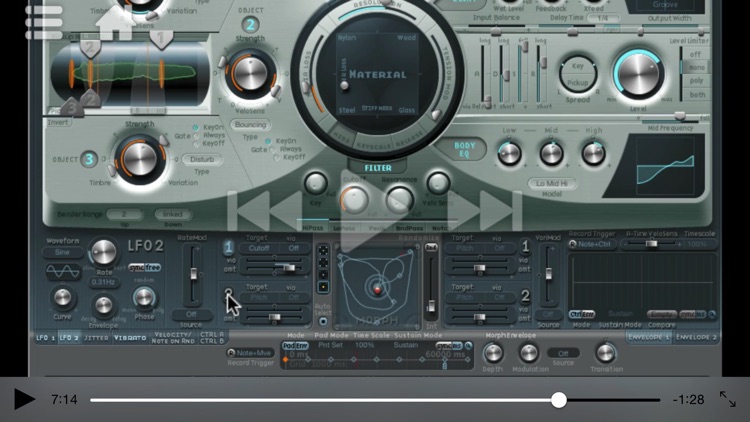Set the Object 2 gate to Always
The image size is (750, 422).
tap(272, 149)
